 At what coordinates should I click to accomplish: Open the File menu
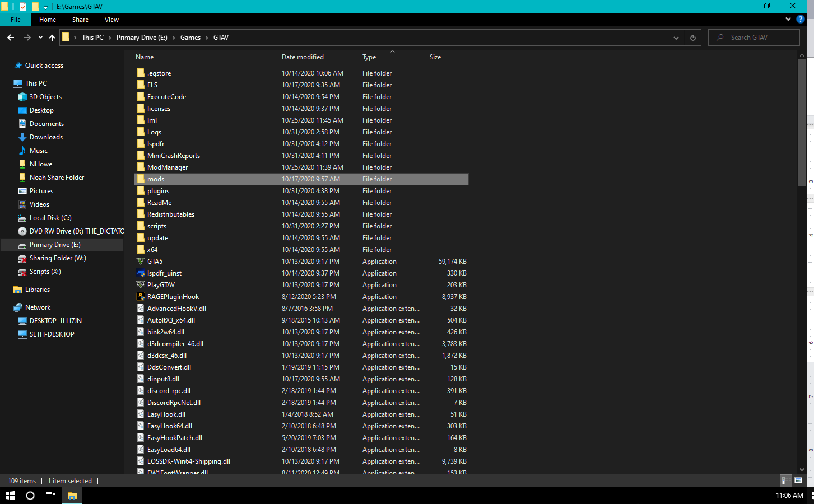click(x=16, y=20)
